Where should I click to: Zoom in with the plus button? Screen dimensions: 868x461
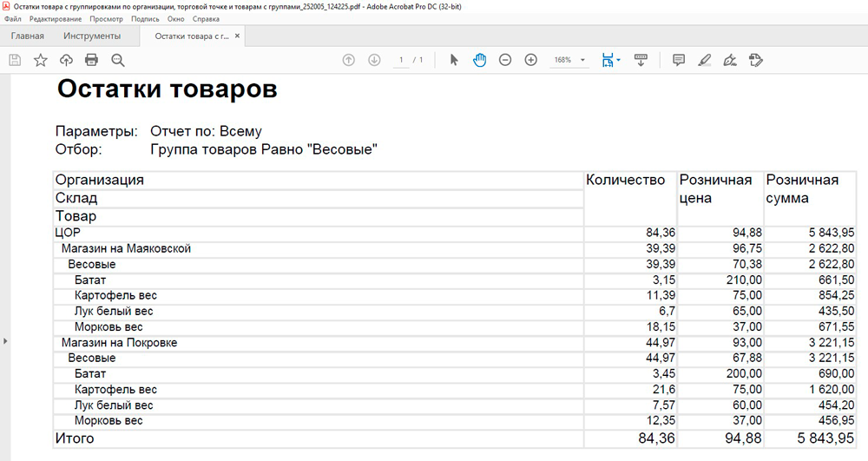(x=531, y=60)
